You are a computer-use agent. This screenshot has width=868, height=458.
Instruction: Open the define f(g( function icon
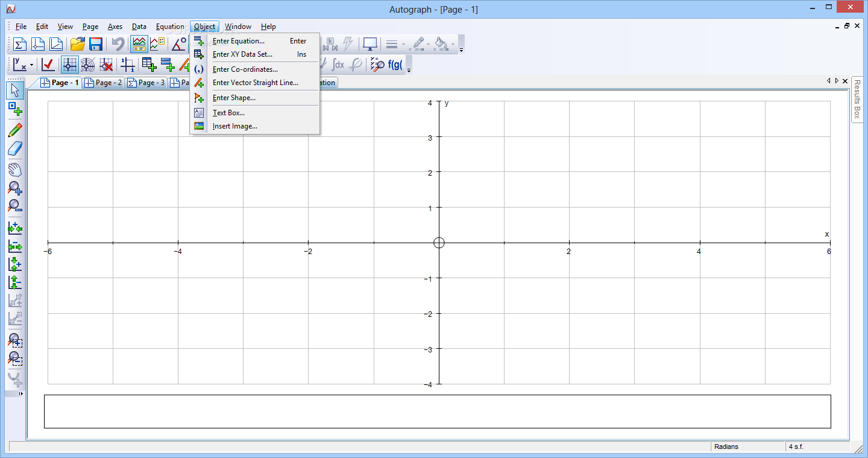395,65
